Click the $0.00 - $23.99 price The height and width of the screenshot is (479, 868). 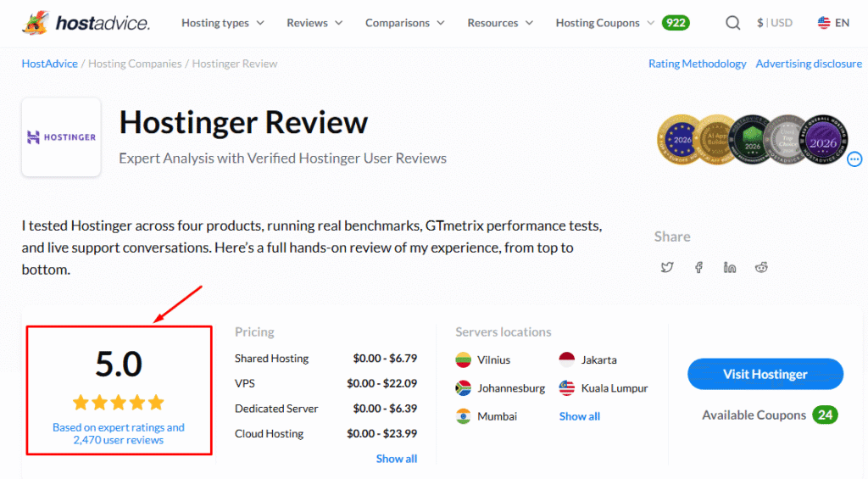[x=382, y=433]
